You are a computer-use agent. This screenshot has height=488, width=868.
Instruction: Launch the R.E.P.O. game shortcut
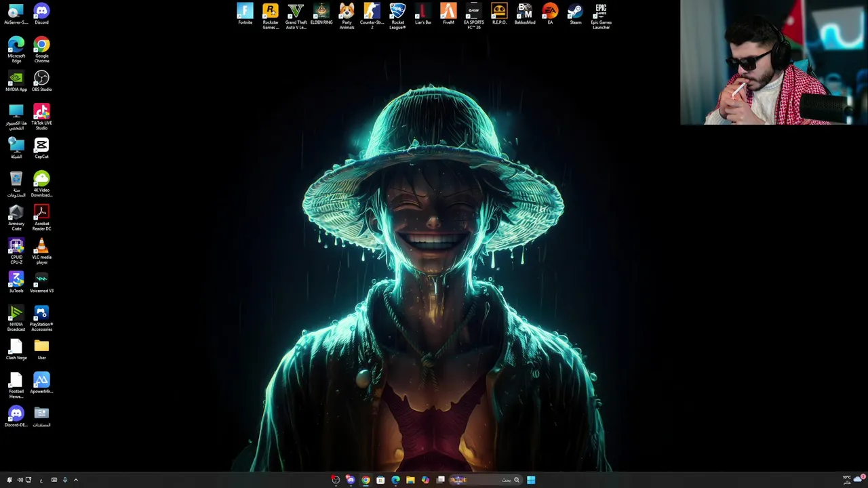tap(499, 14)
